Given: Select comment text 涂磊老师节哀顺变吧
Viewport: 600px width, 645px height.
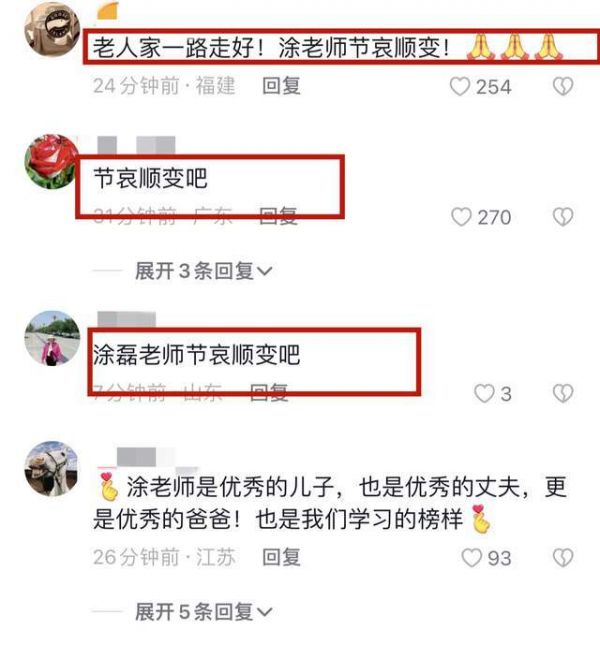Looking at the screenshot, I should [x=197, y=355].
